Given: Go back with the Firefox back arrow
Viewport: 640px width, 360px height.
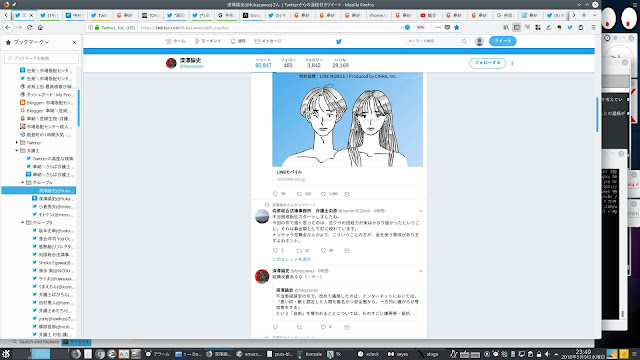Looking at the screenshot, I should (8, 27).
